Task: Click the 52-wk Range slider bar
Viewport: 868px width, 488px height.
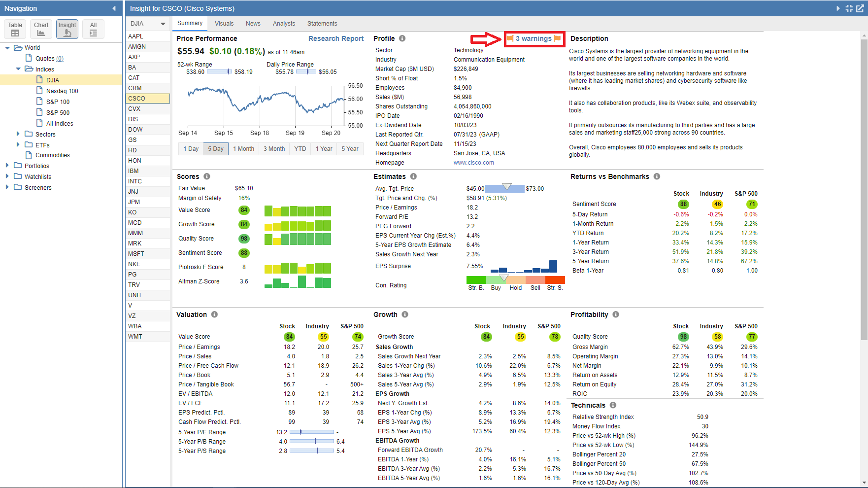Action: [219, 72]
